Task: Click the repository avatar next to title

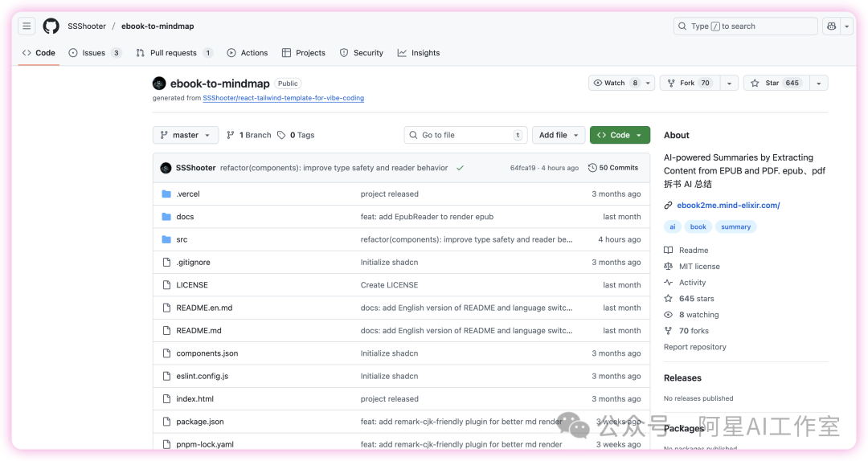Action: (x=159, y=83)
